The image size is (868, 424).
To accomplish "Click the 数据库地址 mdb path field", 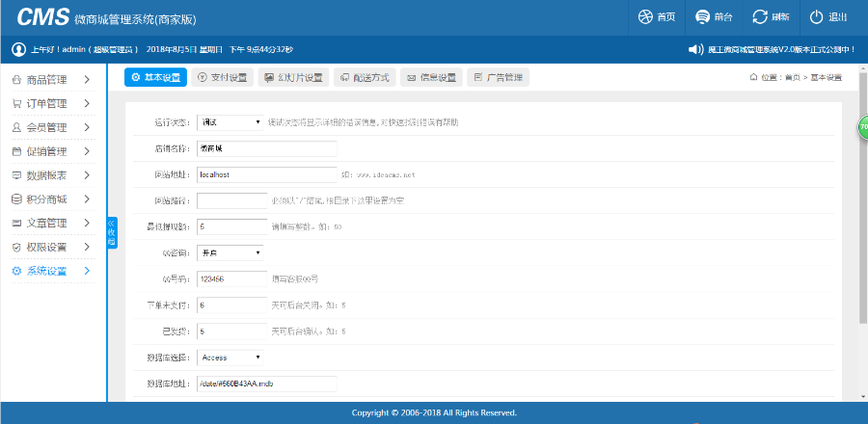I will coord(267,384).
